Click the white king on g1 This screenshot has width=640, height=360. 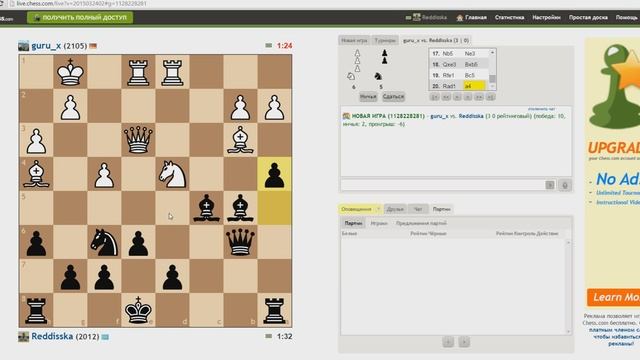(70, 72)
